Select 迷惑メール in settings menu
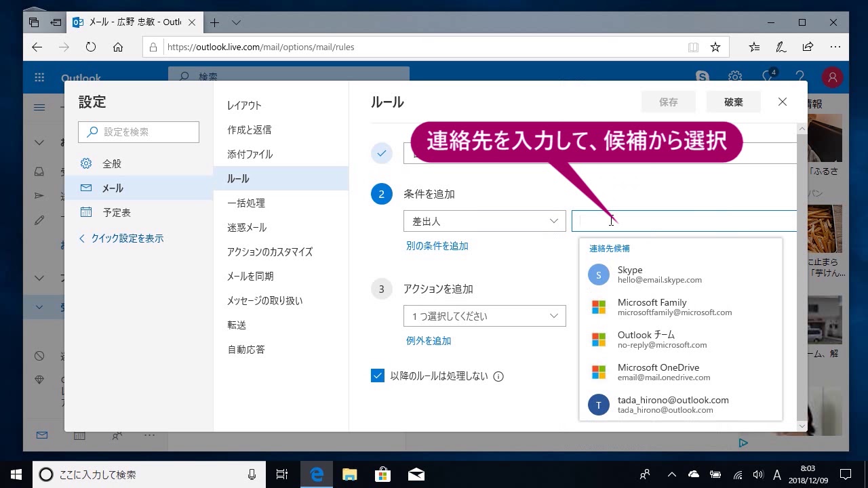 coord(281,228)
